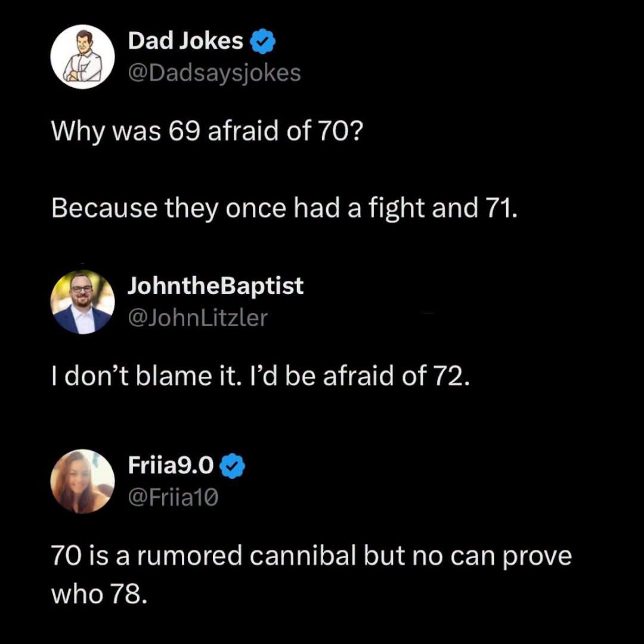Open the @JohnLitzler handle
This screenshot has height=644, width=644.
click(x=197, y=317)
